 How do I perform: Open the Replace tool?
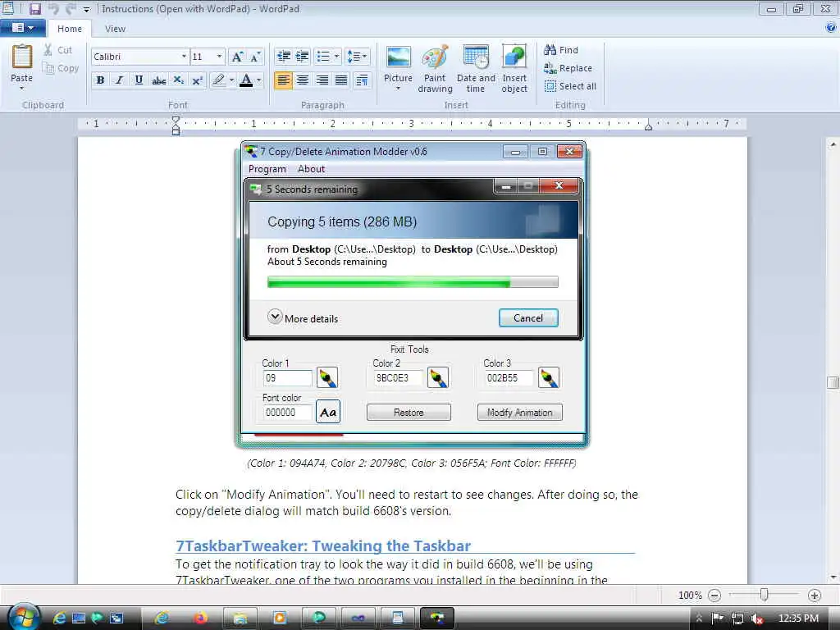point(568,68)
